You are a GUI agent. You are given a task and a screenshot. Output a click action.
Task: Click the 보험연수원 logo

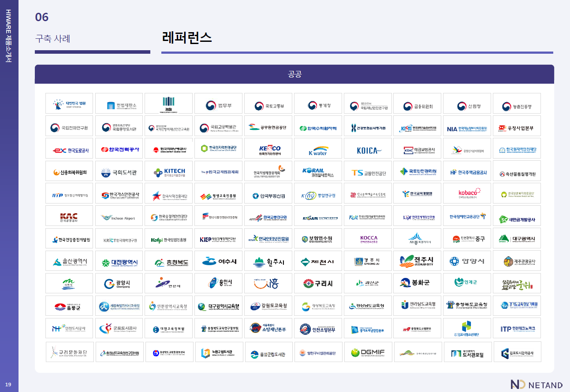(318, 239)
